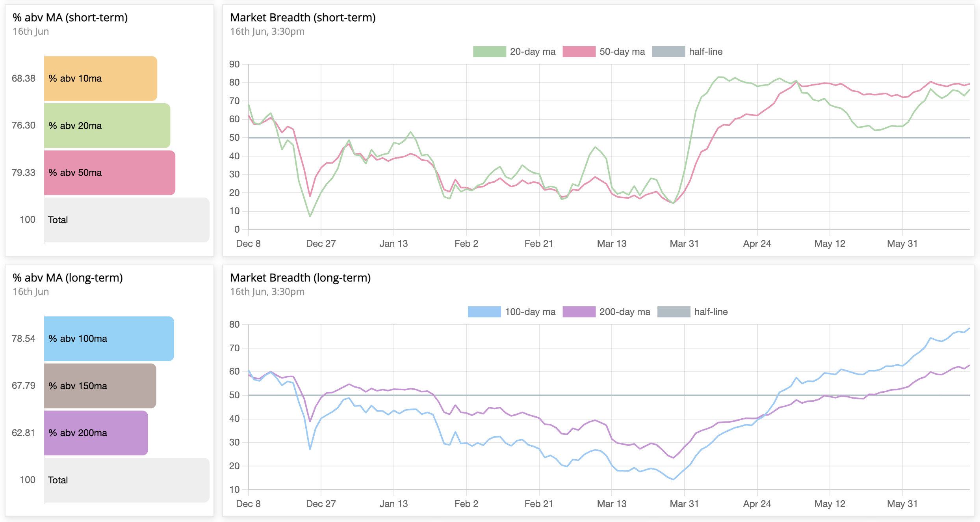Select the long-term Total bar

[127, 480]
